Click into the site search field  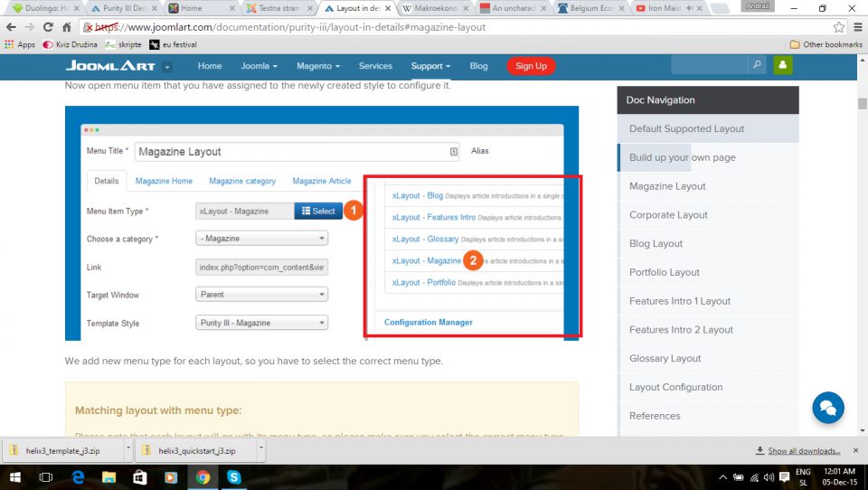click(x=709, y=65)
